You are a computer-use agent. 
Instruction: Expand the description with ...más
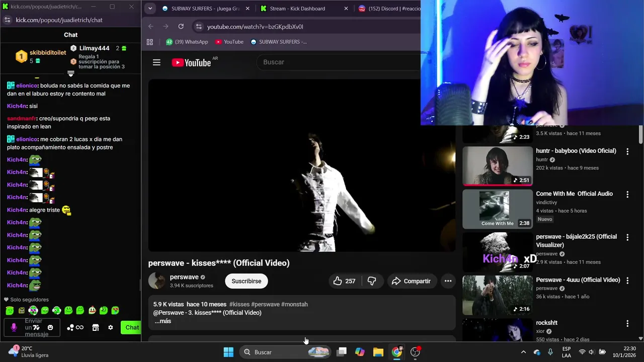163,321
